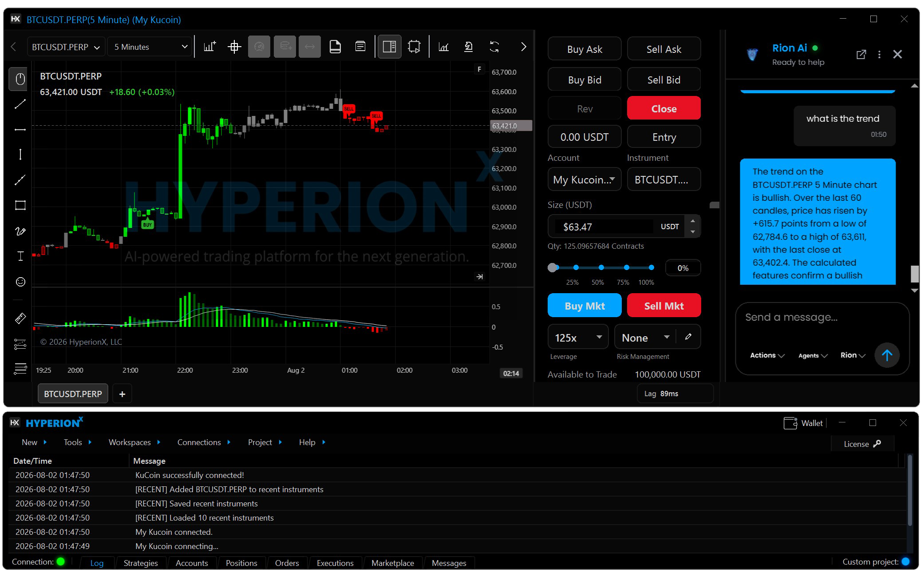Screen dimensions: 924x577
Task: Toggle the side order panel layout icon
Action: point(389,47)
